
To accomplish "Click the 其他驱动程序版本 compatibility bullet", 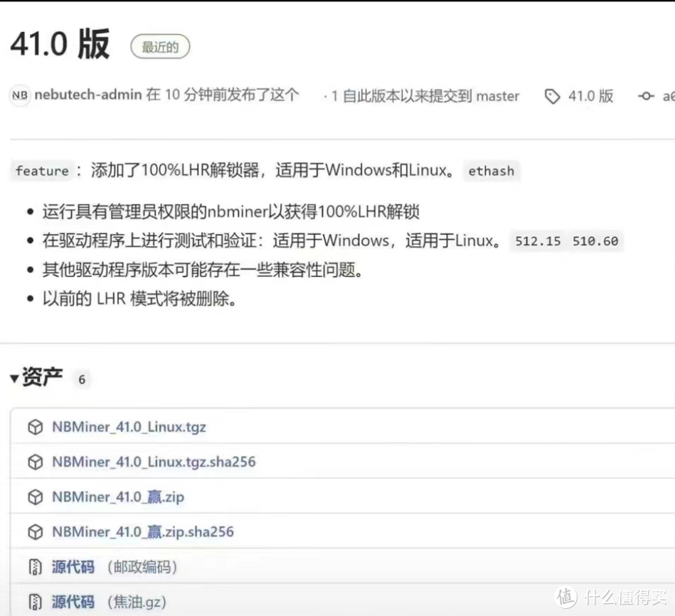I will (203, 270).
